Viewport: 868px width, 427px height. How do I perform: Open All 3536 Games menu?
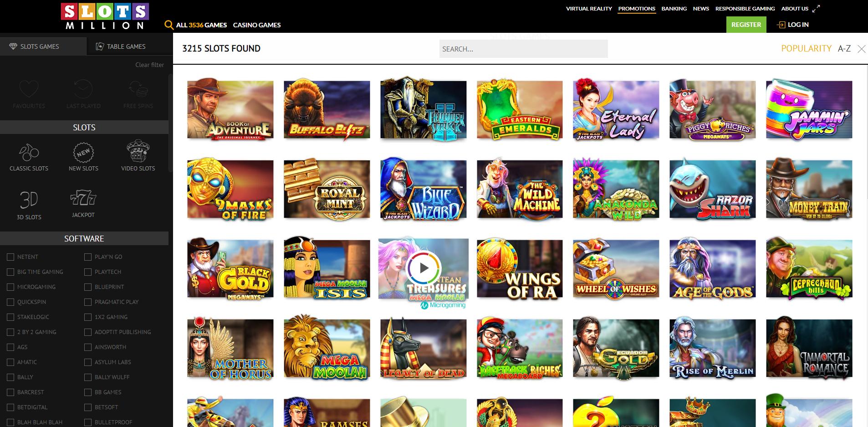(201, 25)
